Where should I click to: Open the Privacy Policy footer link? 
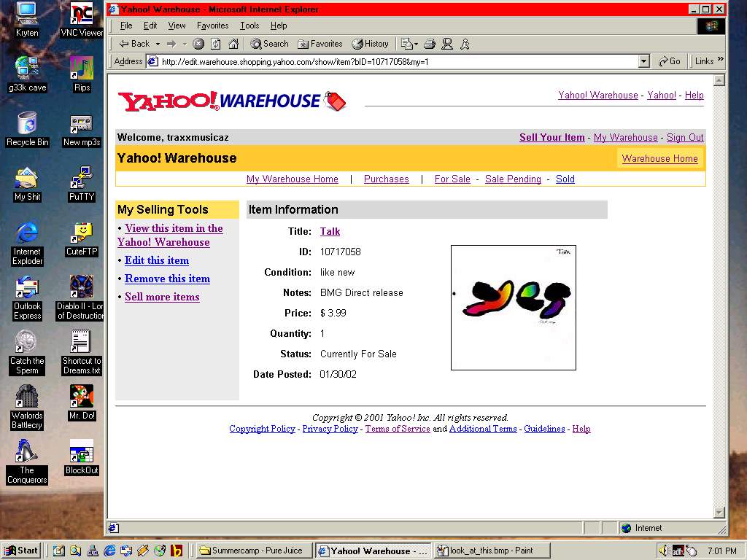coord(330,429)
